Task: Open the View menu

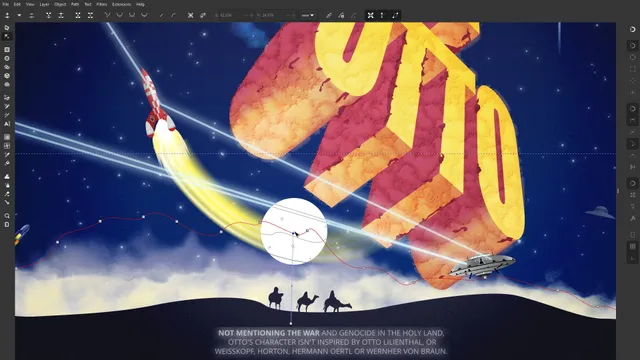Action: (30, 4)
